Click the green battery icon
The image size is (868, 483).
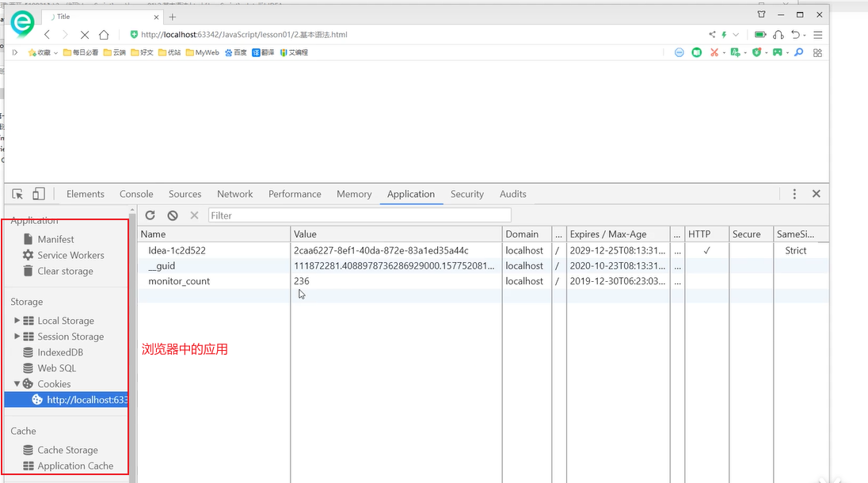pos(760,34)
